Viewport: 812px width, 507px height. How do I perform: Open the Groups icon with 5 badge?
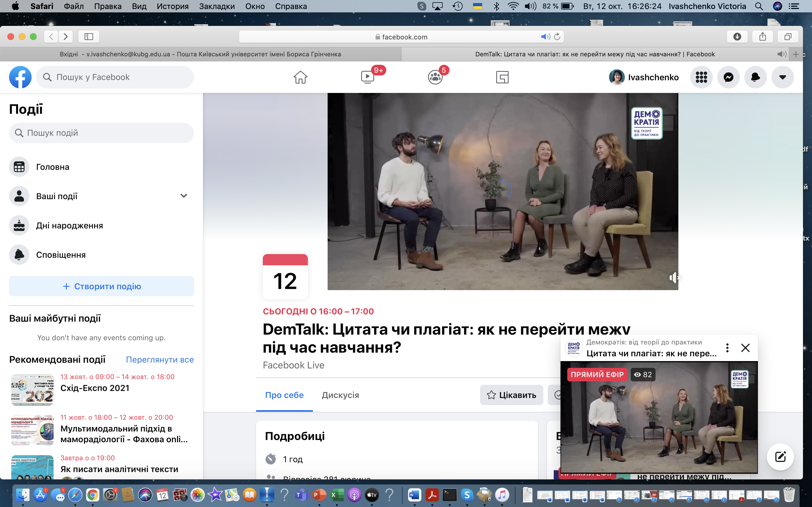(435, 77)
